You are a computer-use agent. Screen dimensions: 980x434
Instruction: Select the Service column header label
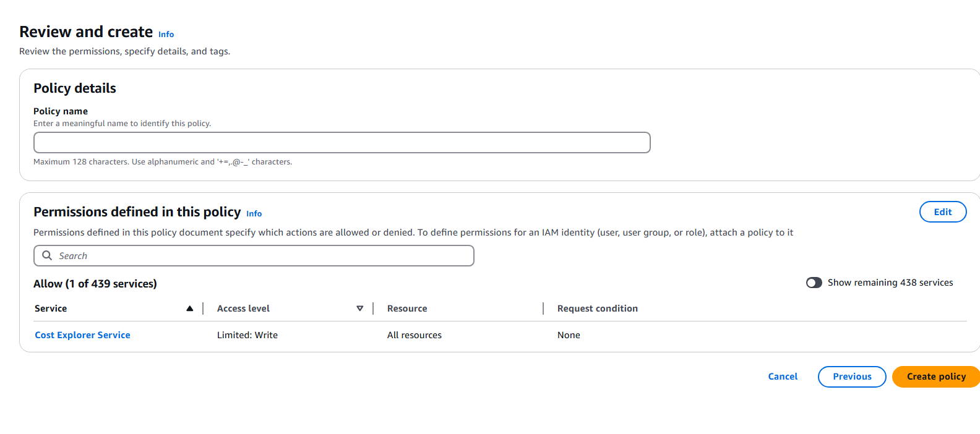51,308
